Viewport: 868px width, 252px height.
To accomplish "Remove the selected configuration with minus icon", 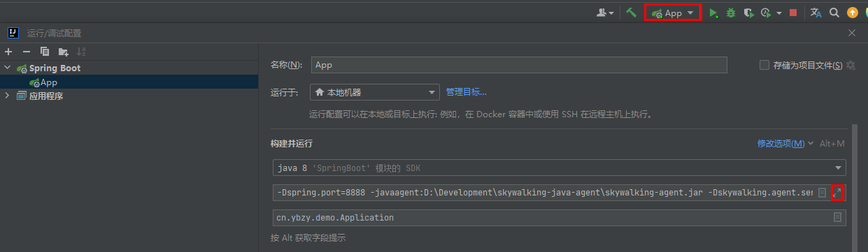I will (x=27, y=52).
